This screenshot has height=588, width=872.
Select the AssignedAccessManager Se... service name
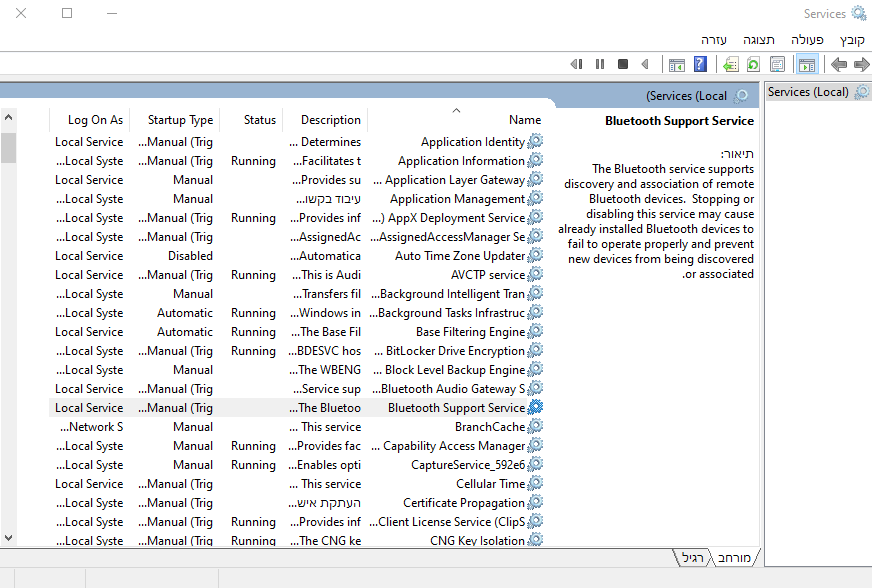coord(448,236)
